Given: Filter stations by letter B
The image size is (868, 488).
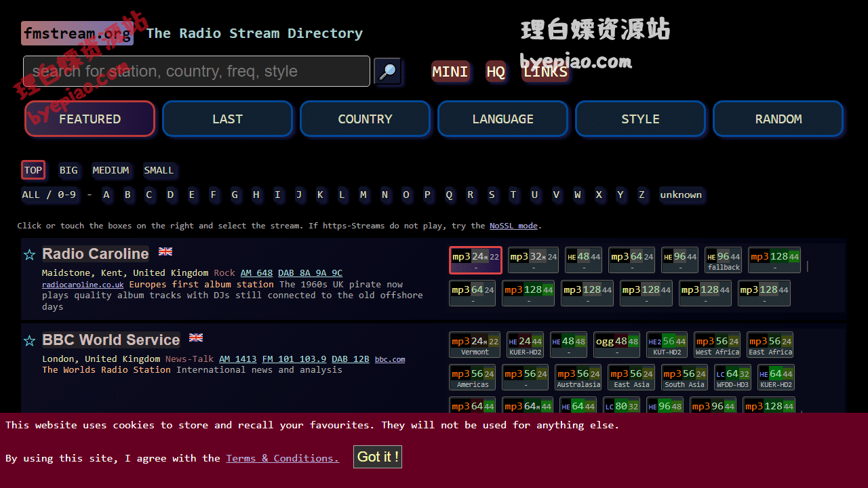Looking at the screenshot, I should pyautogui.click(x=127, y=195).
